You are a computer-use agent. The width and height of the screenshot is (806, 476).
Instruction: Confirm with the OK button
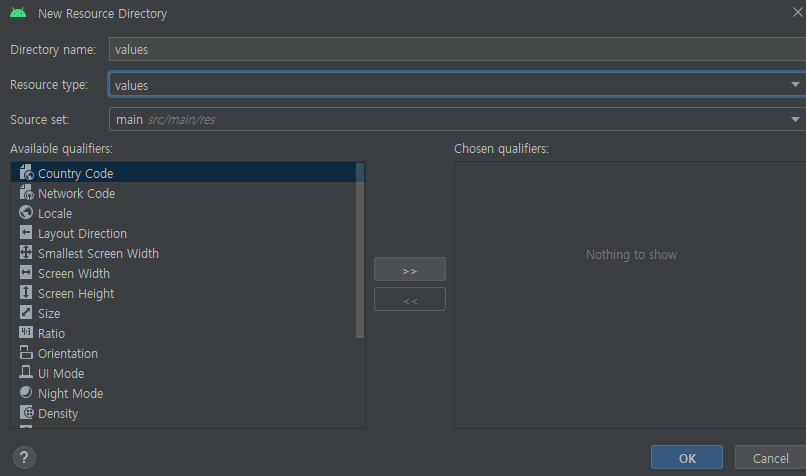[687, 457]
